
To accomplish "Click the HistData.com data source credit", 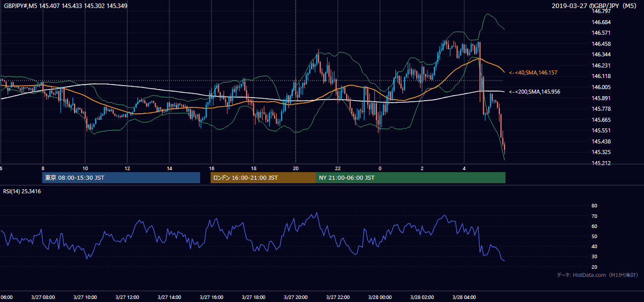I will pos(597,275).
